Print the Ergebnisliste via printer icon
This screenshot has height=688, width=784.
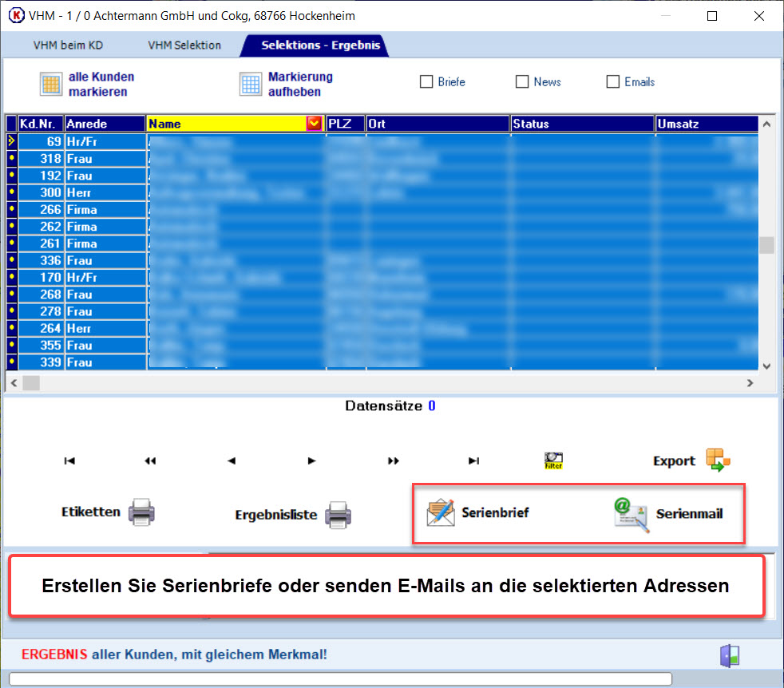pos(338,515)
